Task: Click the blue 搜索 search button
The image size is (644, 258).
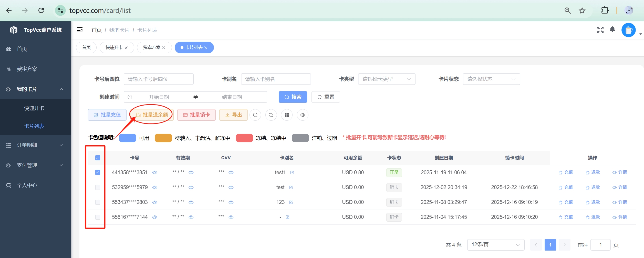Action: (293, 97)
